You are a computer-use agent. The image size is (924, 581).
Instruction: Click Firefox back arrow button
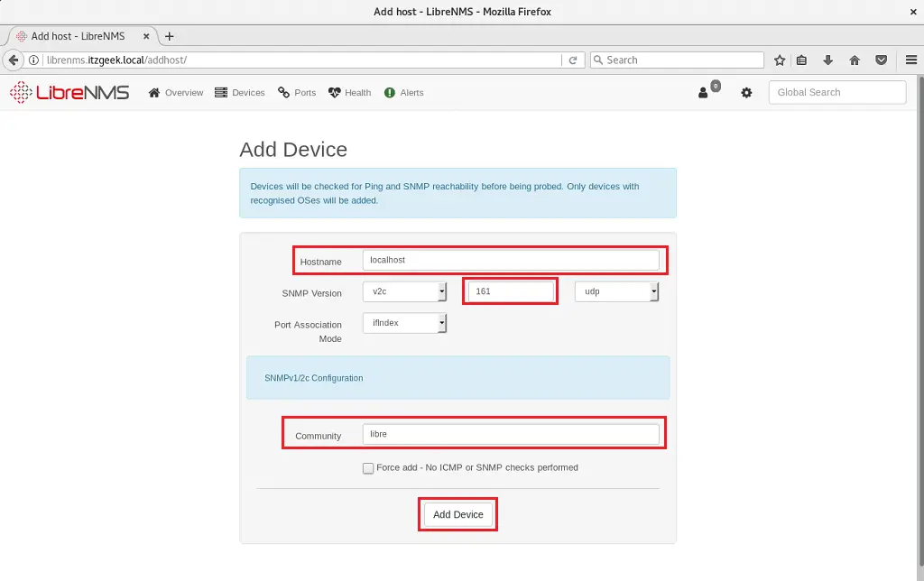[14, 60]
